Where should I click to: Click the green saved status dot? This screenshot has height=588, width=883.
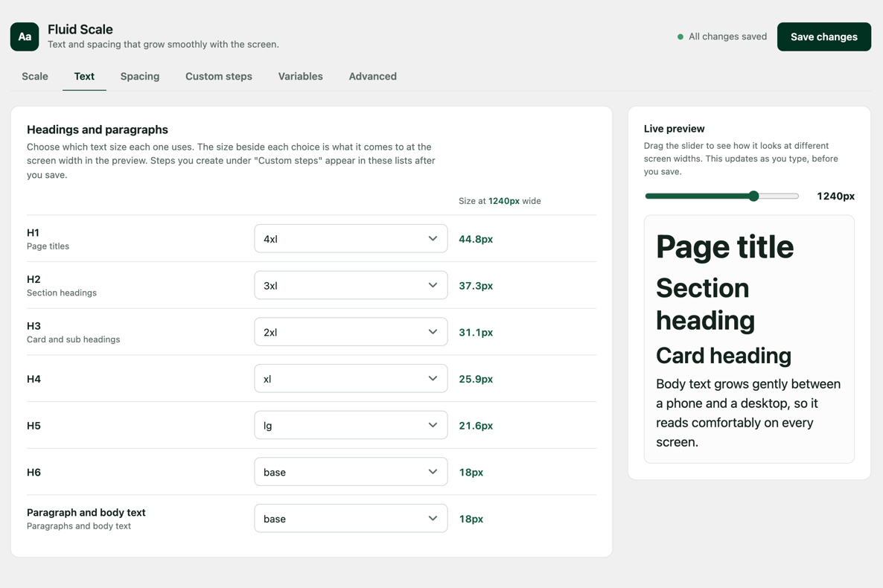click(680, 36)
